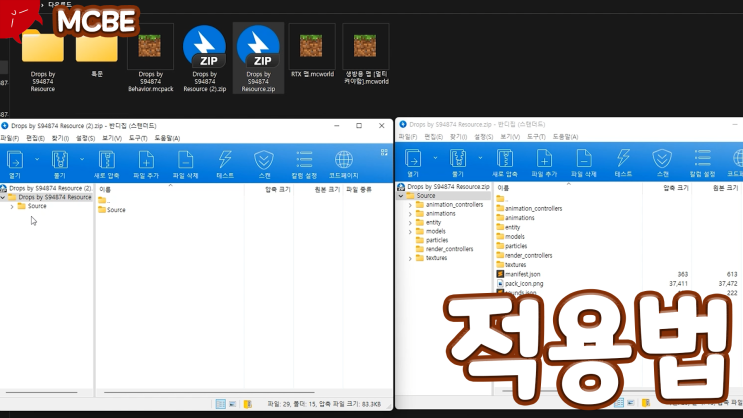Open dropdown arrow next to 열기 in the Resource.zip window
This screenshot has width=743, height=418.
click(435, 158)
